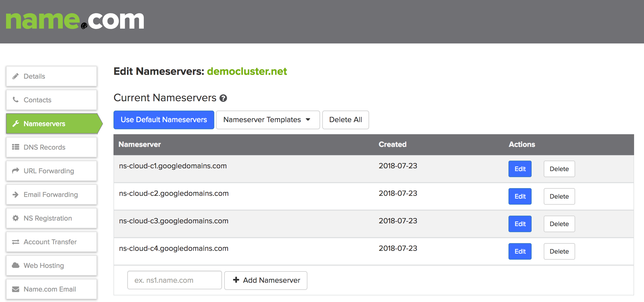Click the Actions column header
Viewport: 644px width, 302px height.
coord(522,144)
